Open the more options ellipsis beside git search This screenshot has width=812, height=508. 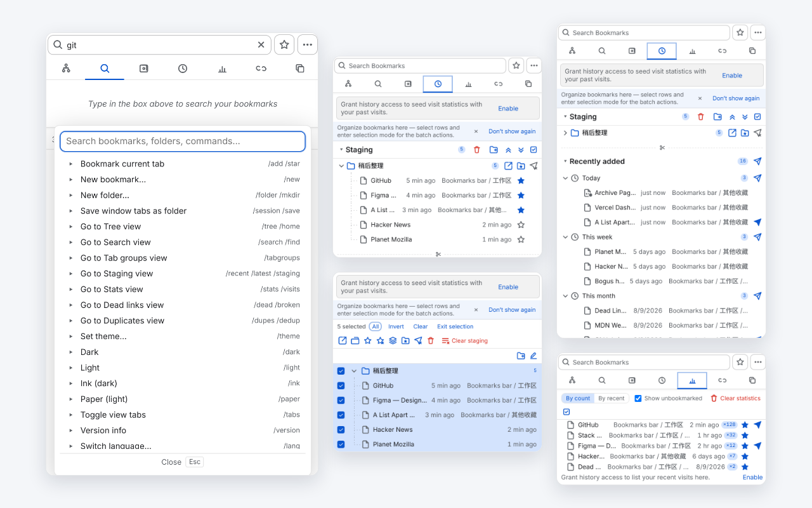pos(308,45)
